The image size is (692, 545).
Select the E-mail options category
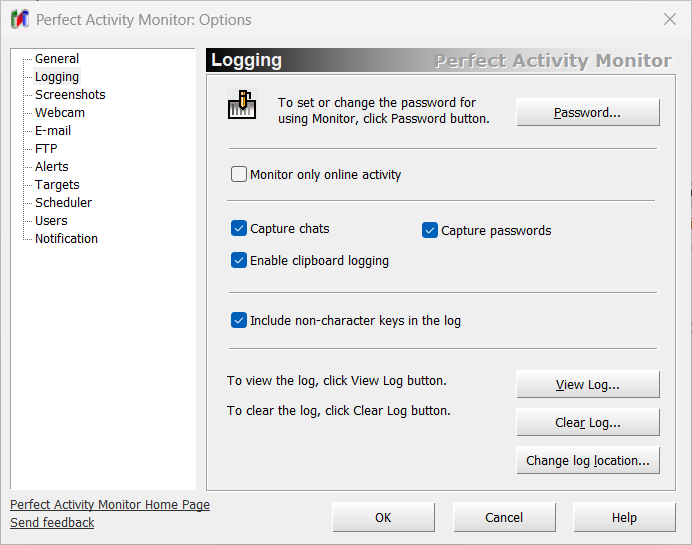[53, 131]
